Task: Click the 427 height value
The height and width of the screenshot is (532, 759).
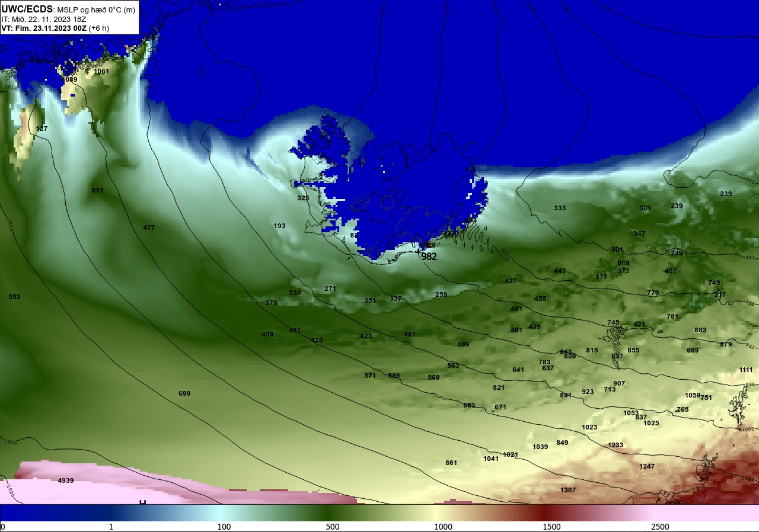Action: [511, 281]
